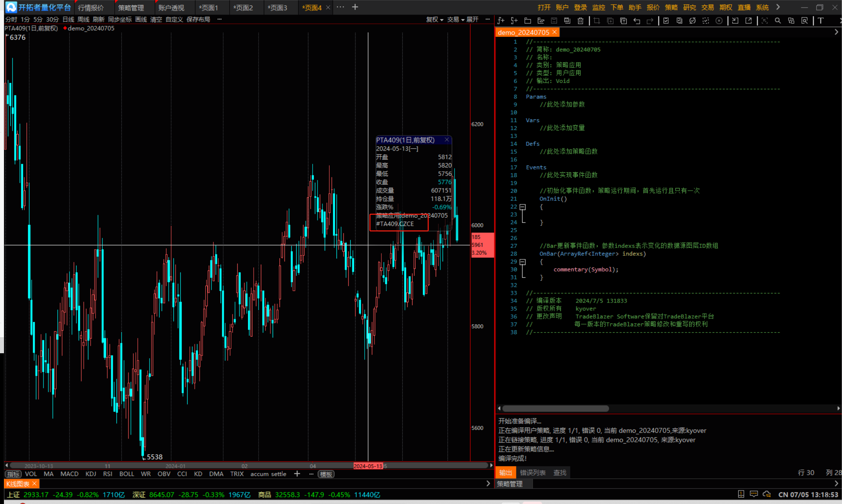The height and width of the screenshot is (504, 842).
Task: Open the 复权 dropdown
Action: point(434,20)
